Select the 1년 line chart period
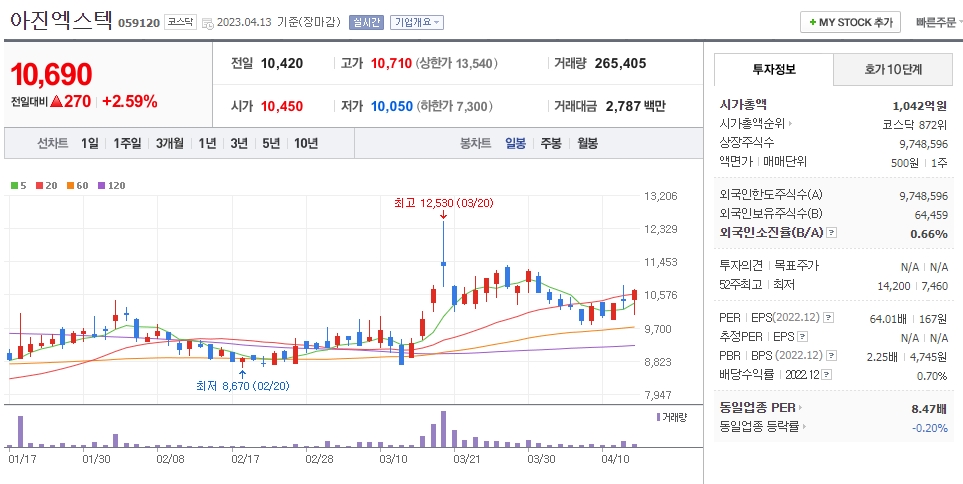 click(207, 144)
